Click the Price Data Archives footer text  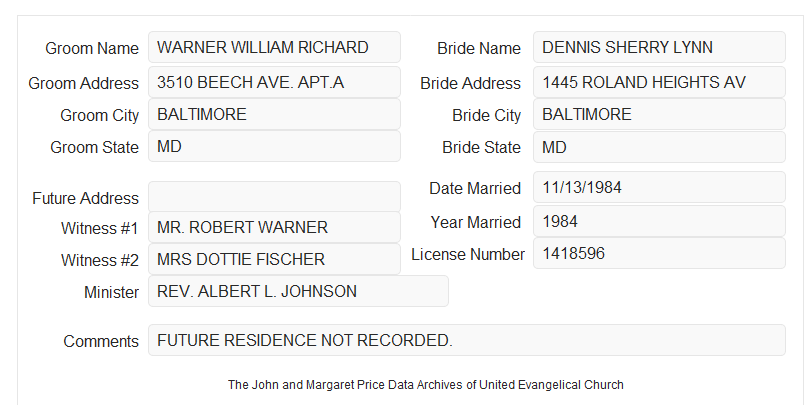click(426, 384)
